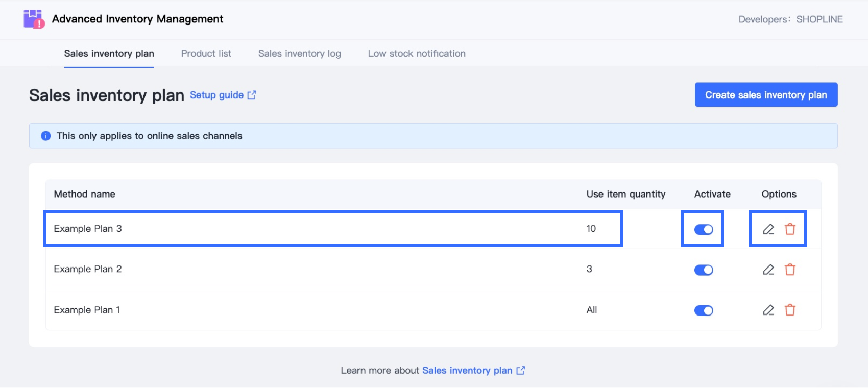This screenshot has width=868, height=388.
Task: Delete Example Plan 3 via trash icon
Action: (790, 229)
